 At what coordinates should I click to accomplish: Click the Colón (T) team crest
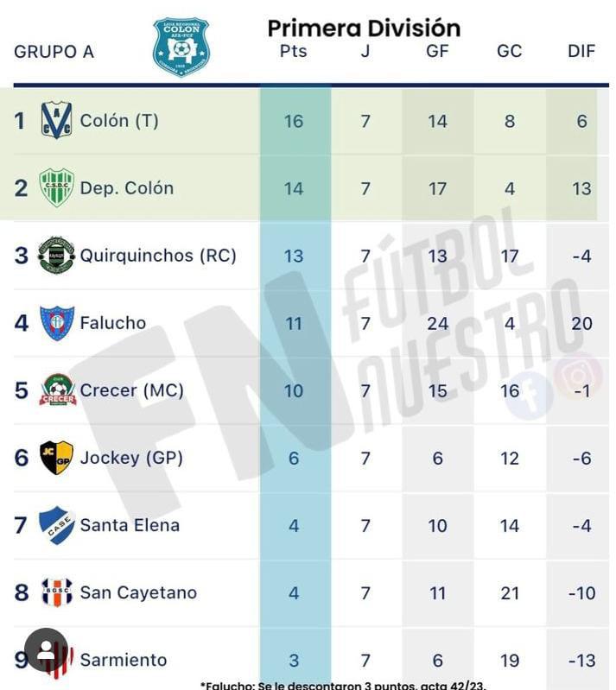coord(56,120)
